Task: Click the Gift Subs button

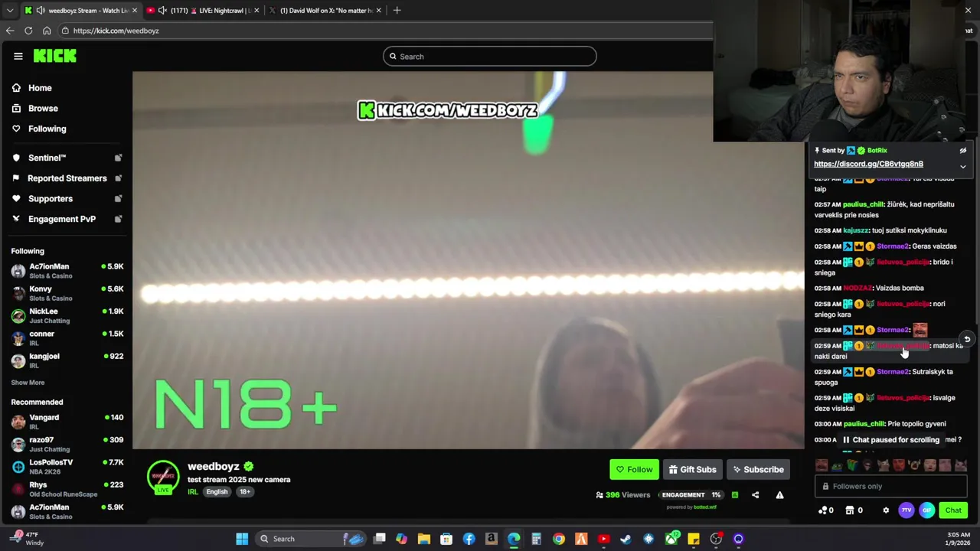Action: [692, 470]
